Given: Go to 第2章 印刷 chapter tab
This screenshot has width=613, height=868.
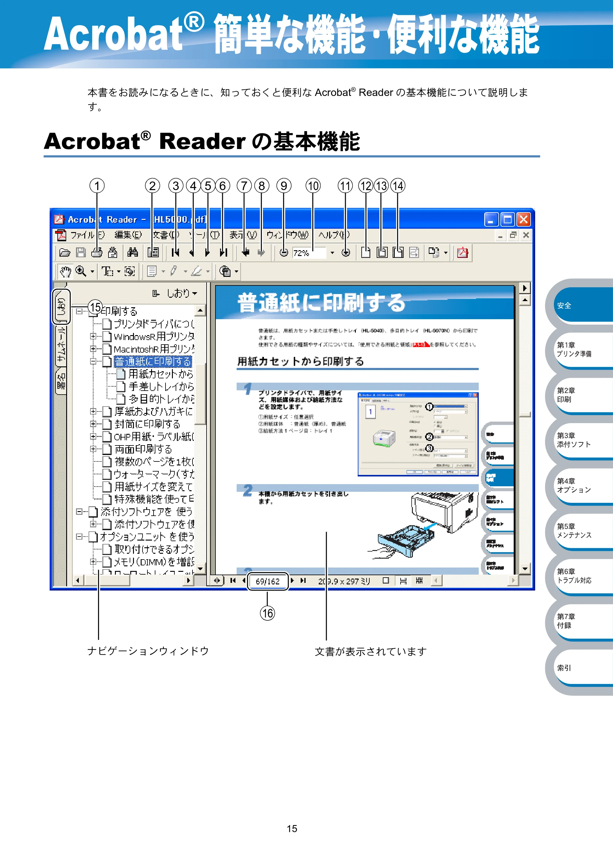Looking at the screenshot, I should 584,395.
